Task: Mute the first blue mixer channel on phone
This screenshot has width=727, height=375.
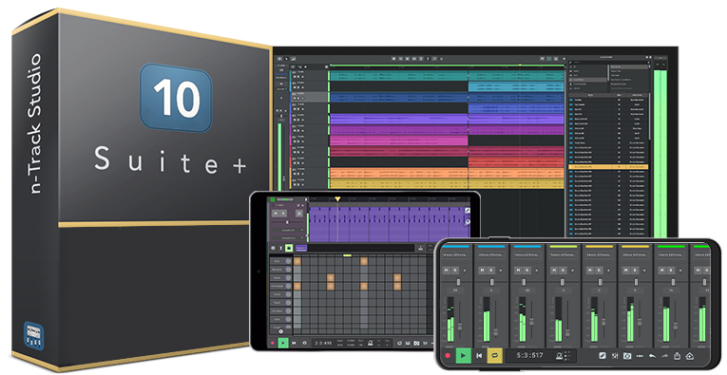Action: [x=446, y=270]
